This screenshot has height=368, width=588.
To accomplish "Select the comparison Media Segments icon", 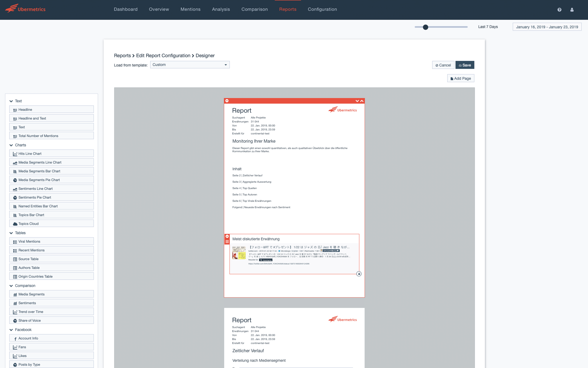I will [x=15, y=294].
